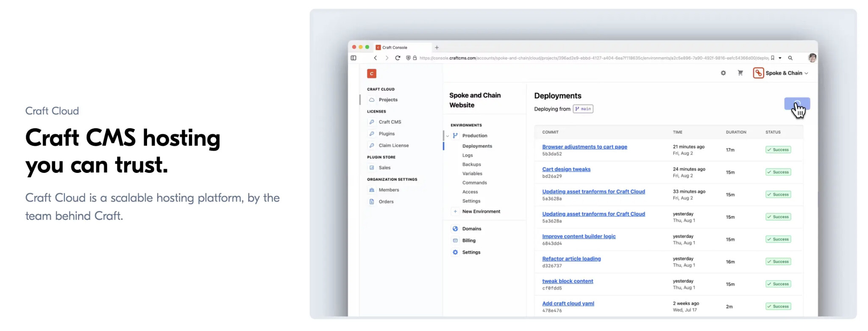Open Add craft cloud yaml commit

coord(568,304)
